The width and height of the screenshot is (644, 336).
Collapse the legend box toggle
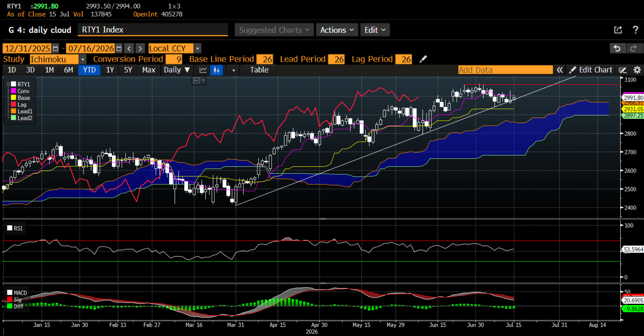[x=8, y=84]
